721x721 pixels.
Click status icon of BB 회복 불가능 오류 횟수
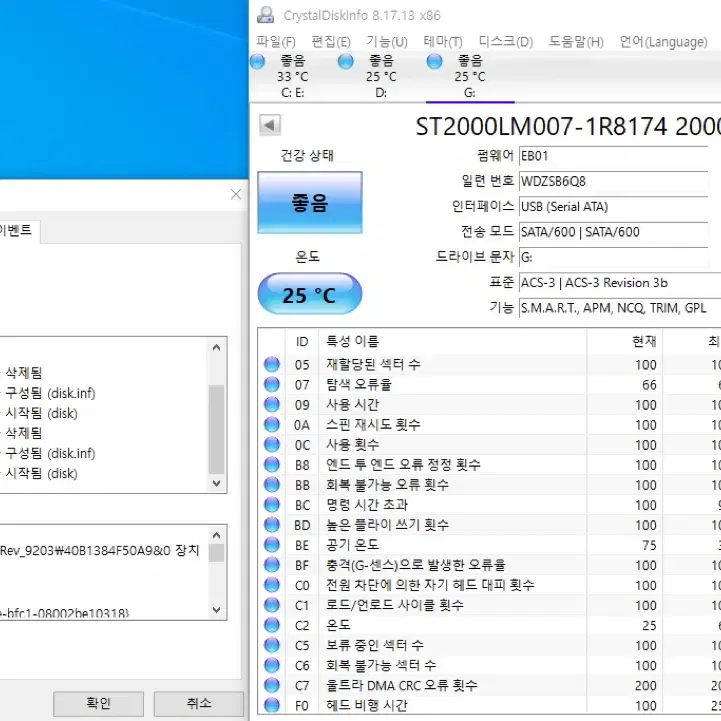[272, 485]
